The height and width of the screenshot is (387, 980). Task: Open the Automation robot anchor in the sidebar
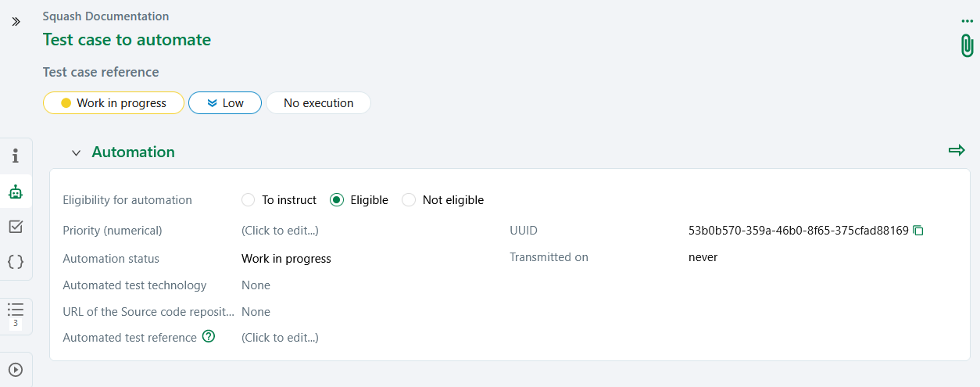click(16, 192)
